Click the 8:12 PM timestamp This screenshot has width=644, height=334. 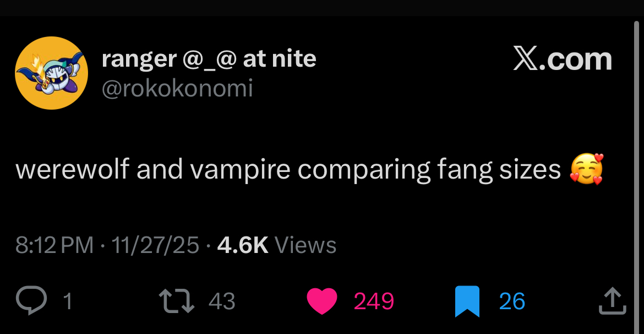54,245
